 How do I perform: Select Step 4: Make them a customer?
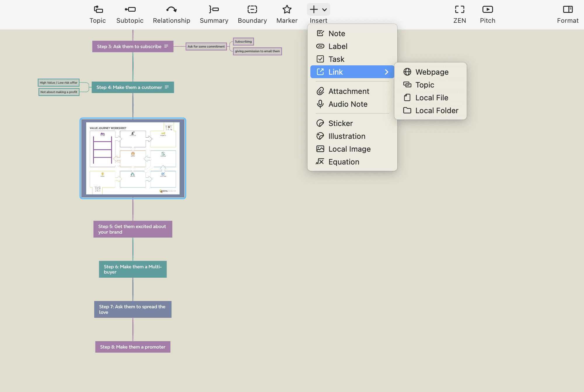click(x=133, y=87)
